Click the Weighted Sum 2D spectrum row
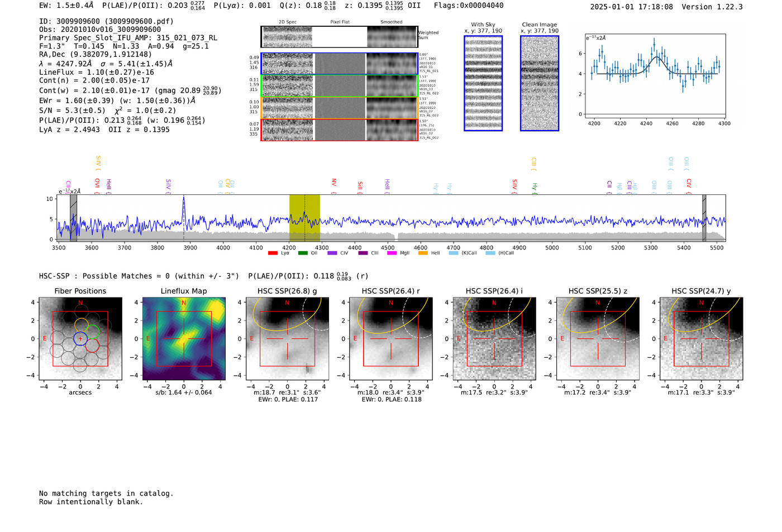This screenshot has height=532, width=782. [339, 37]
